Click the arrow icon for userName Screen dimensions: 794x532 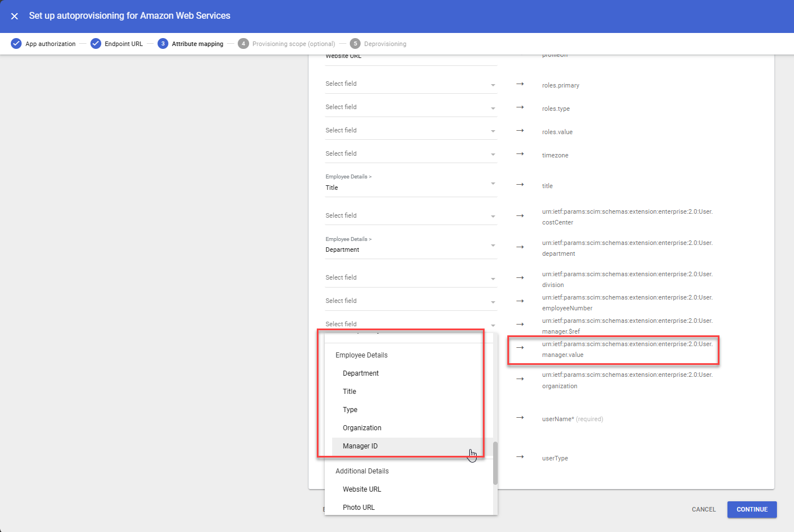[x=520, y=418]
